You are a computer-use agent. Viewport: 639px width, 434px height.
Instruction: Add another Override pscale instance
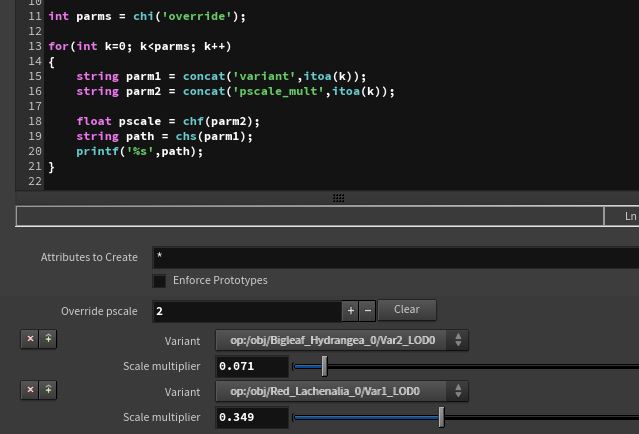click(350, 311)
